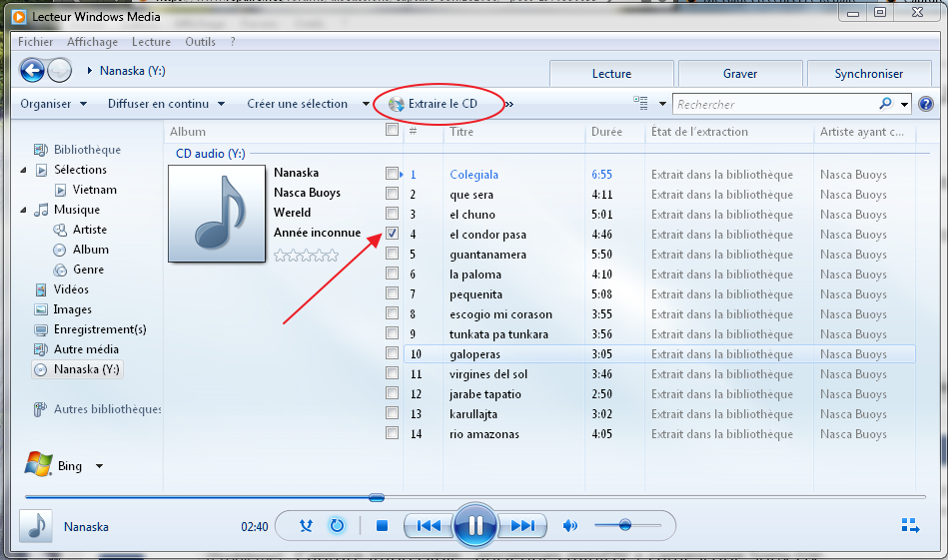Go back with the blue back arrow
The image size is (948, 560).
pyautogui.click(x=32, y=71)
